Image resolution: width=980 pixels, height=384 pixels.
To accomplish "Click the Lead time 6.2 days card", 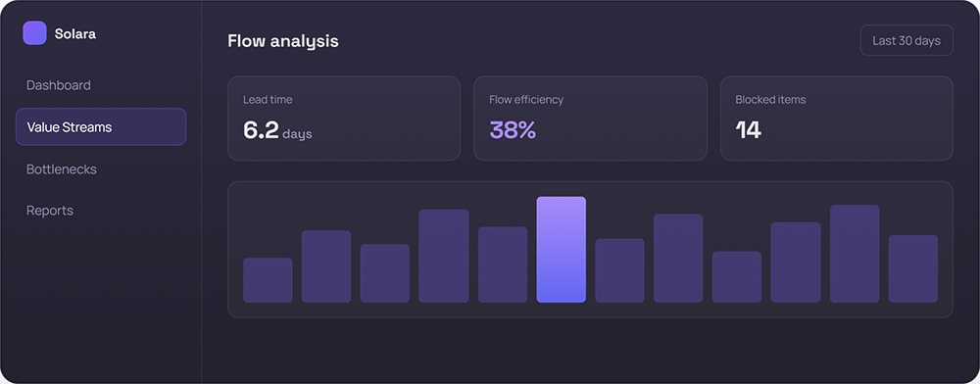I will (x=344, y=119).
